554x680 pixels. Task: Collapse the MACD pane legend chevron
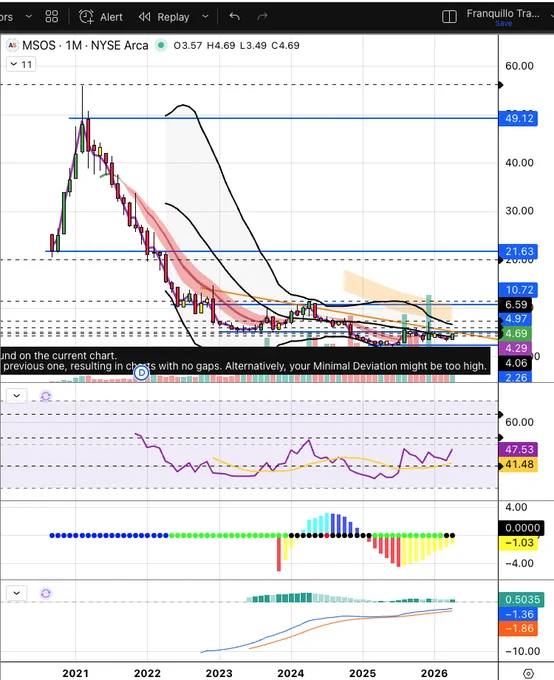(x=17, y=593)
